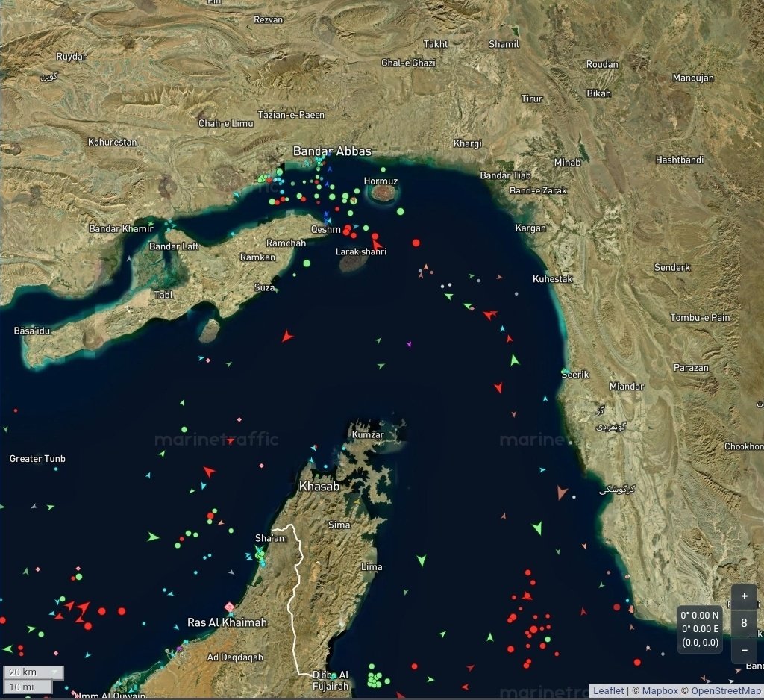Image resolution: width=764 pixels, height=700 pixels.
Task: Click the Seerik label
Action: (575, 375)
